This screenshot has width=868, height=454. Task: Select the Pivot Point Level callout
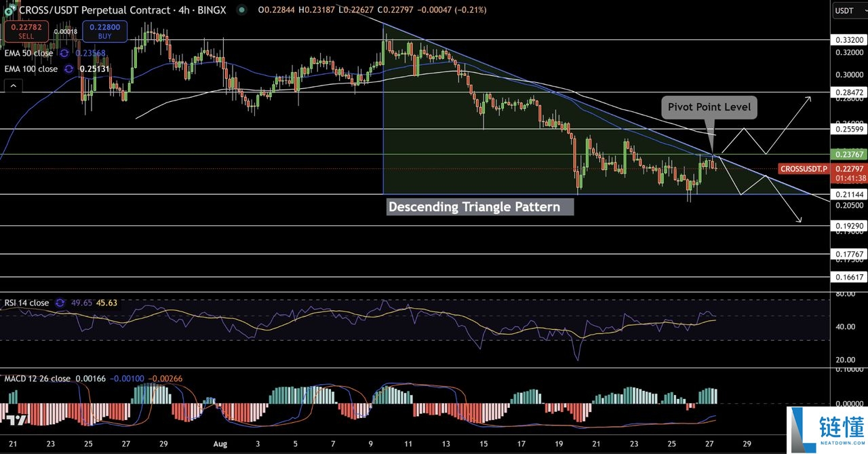709,107
